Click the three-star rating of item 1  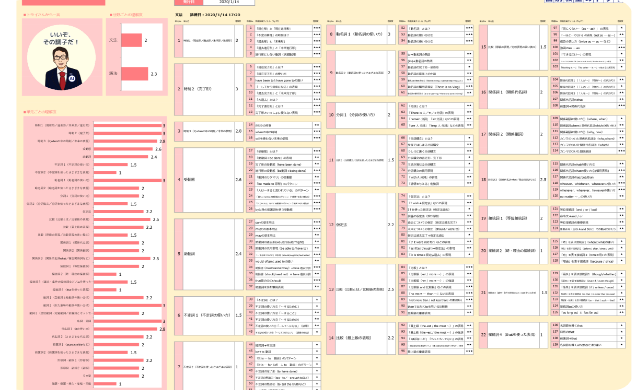click(317, 28)
